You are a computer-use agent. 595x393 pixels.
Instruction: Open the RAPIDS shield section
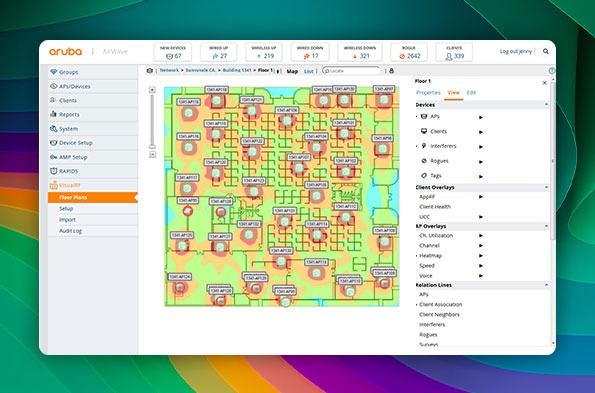pos(93,171)
